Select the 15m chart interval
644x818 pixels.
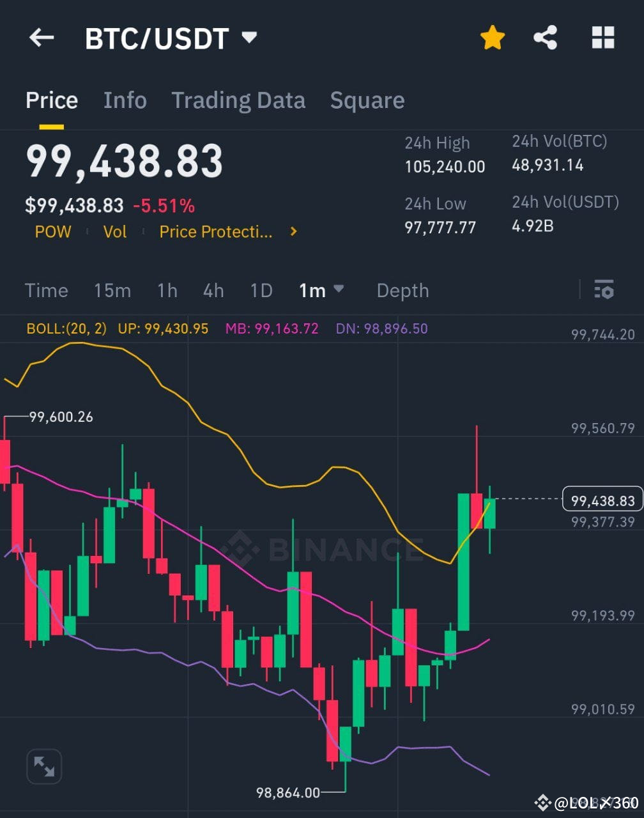coord(112,290)
